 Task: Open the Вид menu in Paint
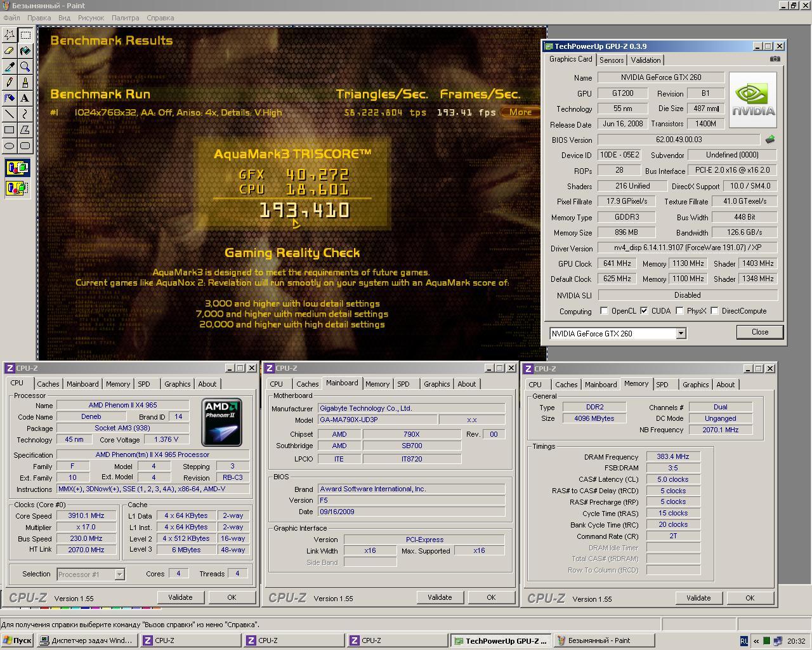point(64,18)
